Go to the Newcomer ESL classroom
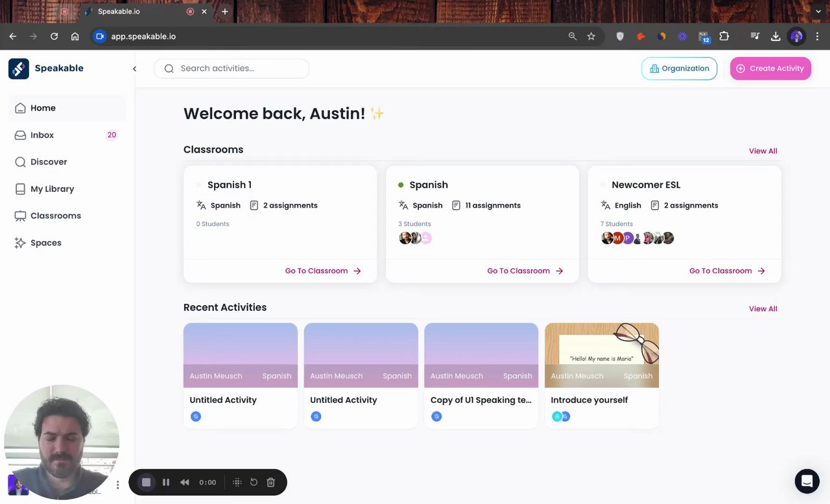830x504 pixels. click(728, 271)
